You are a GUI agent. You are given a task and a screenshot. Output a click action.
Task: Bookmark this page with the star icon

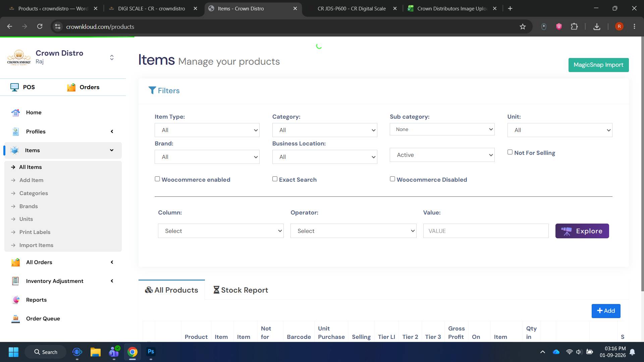click(523, 26)
